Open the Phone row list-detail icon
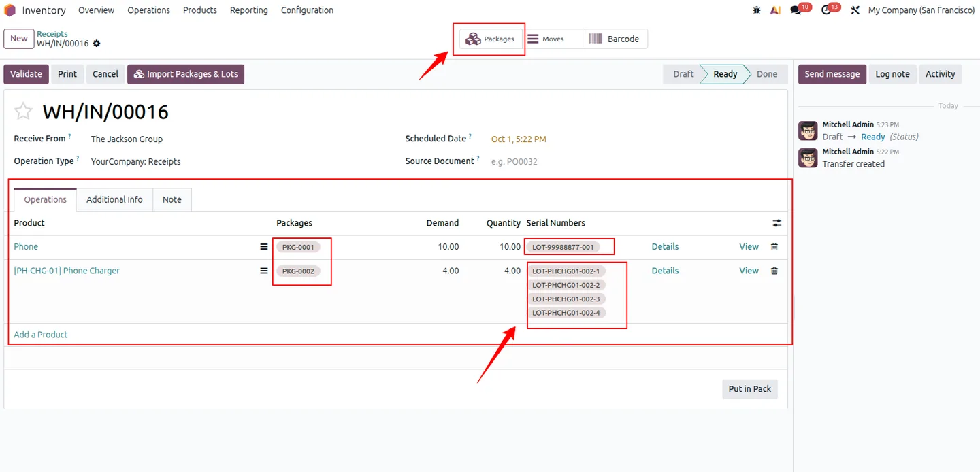 [264, 247]
